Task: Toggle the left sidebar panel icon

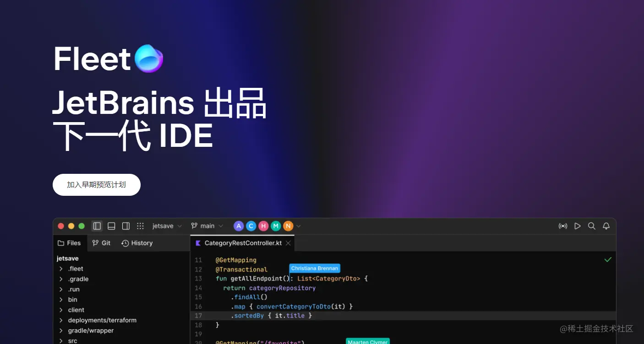Action: [97, 226]
